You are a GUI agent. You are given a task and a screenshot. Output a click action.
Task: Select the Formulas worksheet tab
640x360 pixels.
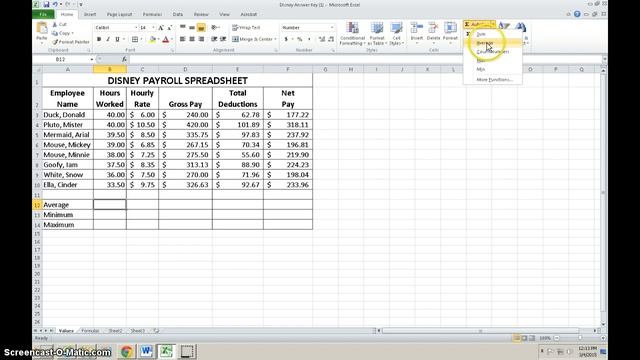(90, 331)
